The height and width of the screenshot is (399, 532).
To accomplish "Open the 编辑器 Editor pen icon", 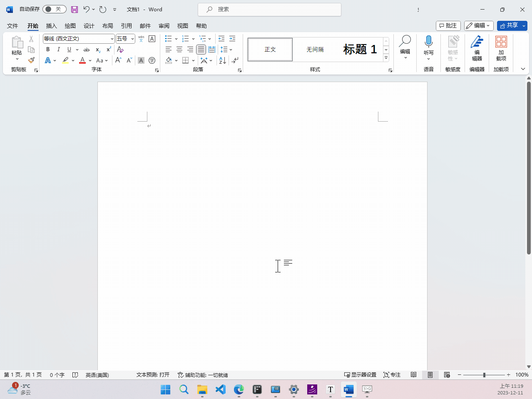I will pos(477,47).
